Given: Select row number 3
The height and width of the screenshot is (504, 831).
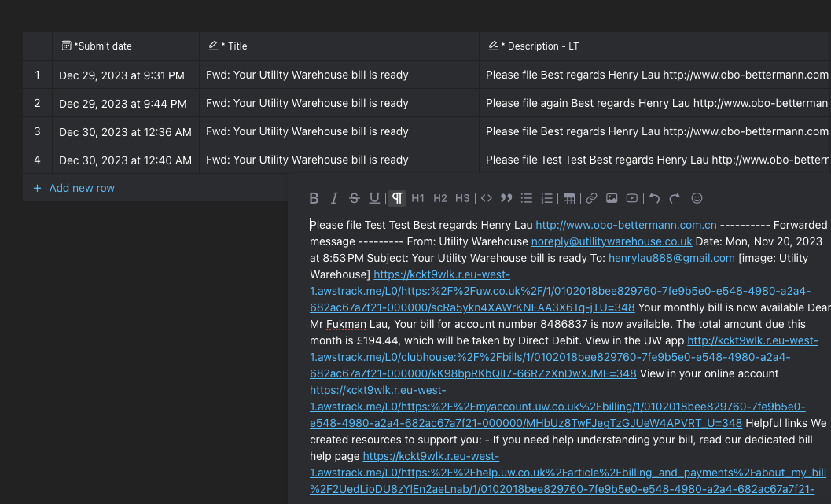Looking at the screenshot, I should pyautogui.click(x=37, y=131).
